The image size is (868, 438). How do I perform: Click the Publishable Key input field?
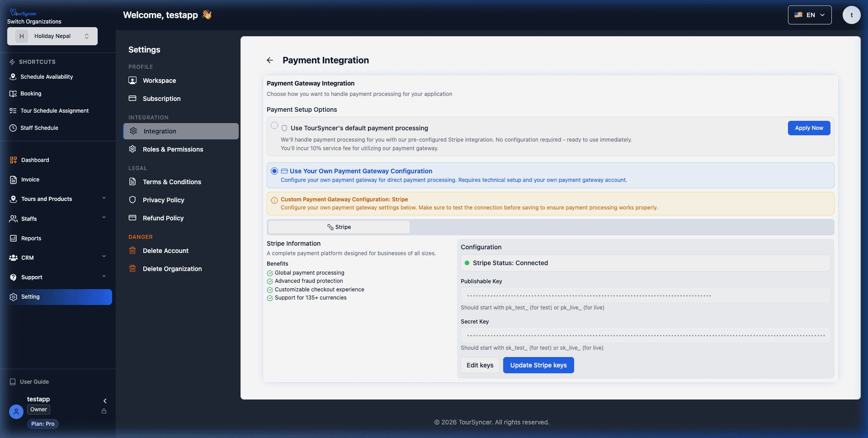point(645,295)
